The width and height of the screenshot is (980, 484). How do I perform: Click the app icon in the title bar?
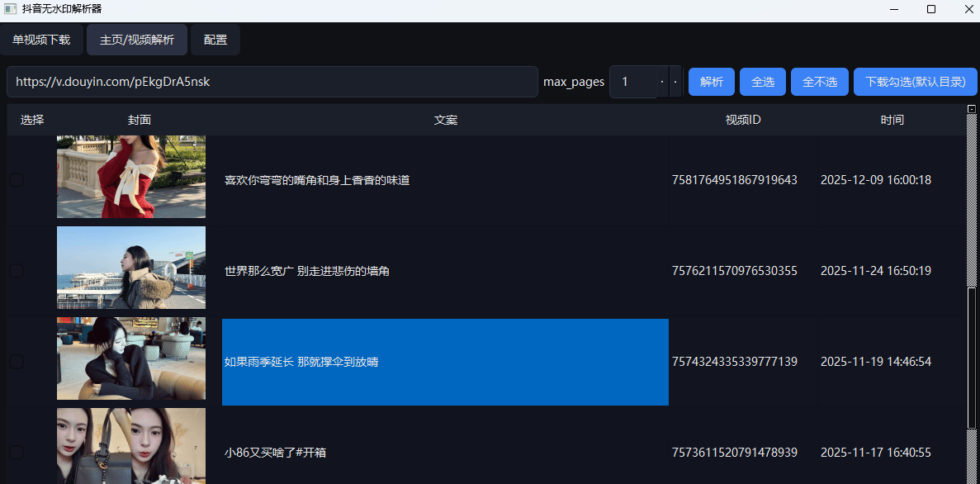[x=10, y=9]
